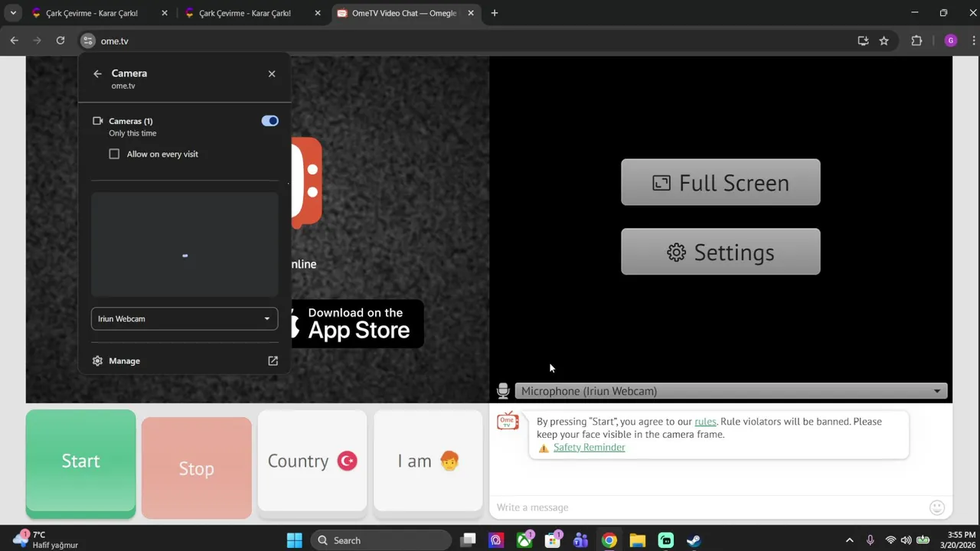Open the Iriun Webcam camera dropdown
The height and width of the screenshot is (551, 980).
pos(185,318)
